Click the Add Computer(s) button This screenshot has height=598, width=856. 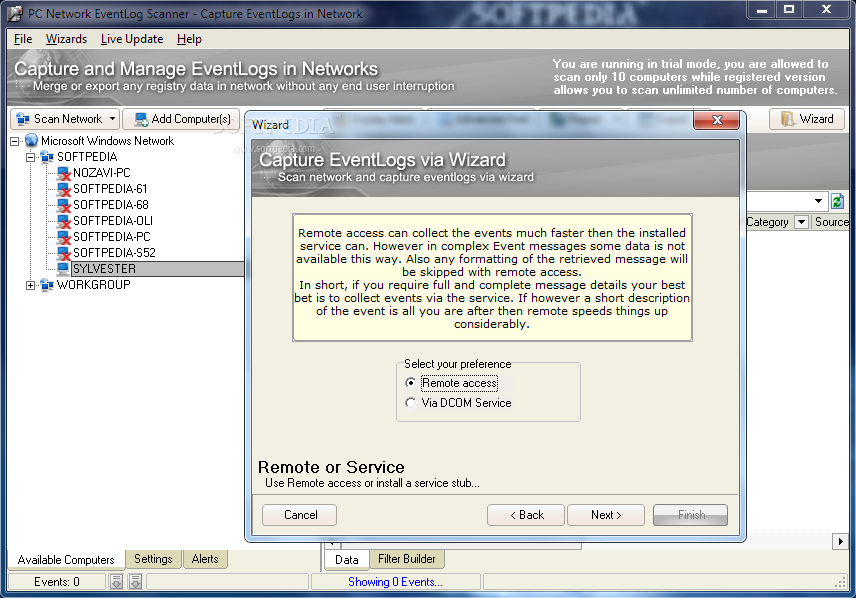click(181, 119)
